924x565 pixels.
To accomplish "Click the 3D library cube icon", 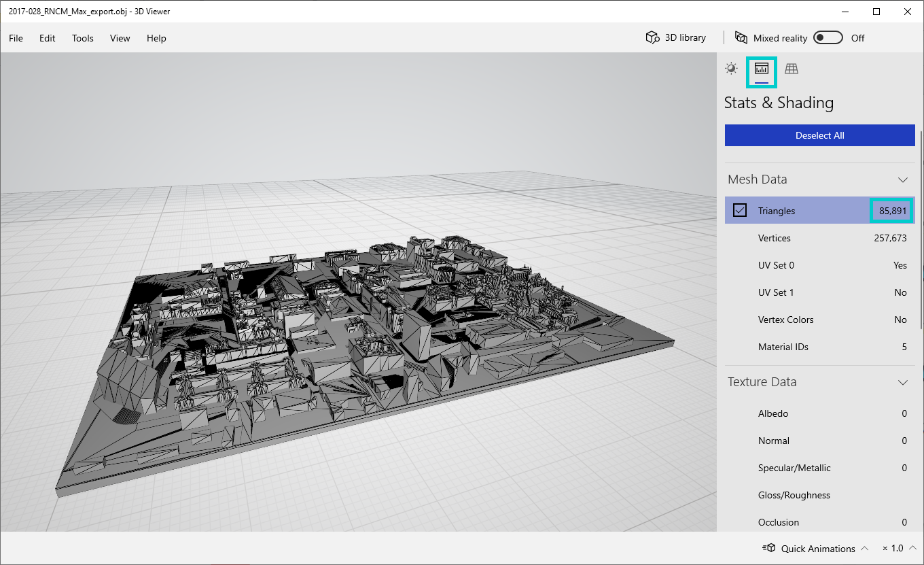I will (x=652, y=38).
